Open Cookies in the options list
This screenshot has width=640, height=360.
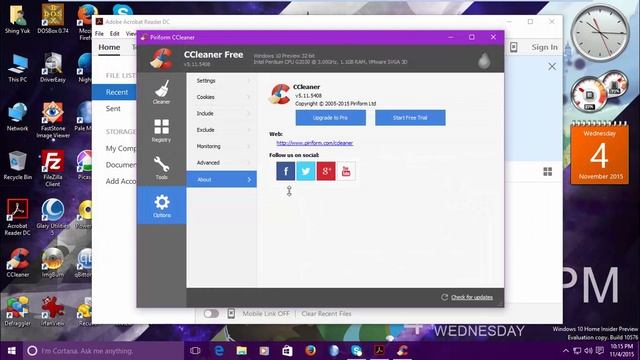222,97
